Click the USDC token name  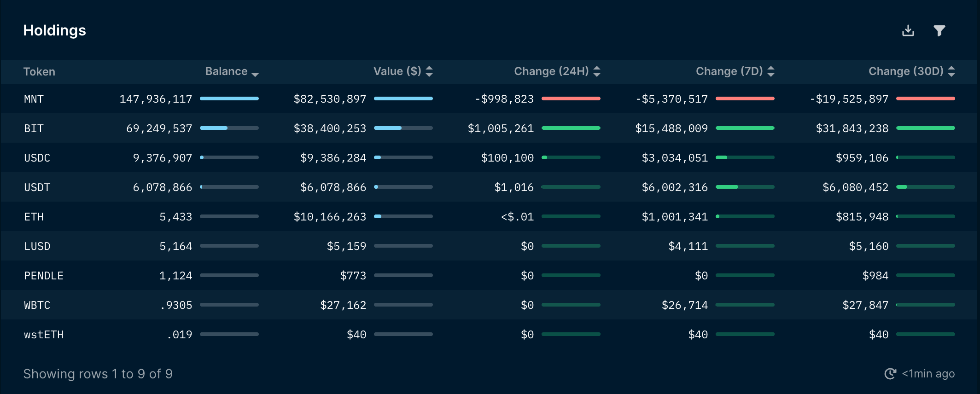click(x=37, y=158)
